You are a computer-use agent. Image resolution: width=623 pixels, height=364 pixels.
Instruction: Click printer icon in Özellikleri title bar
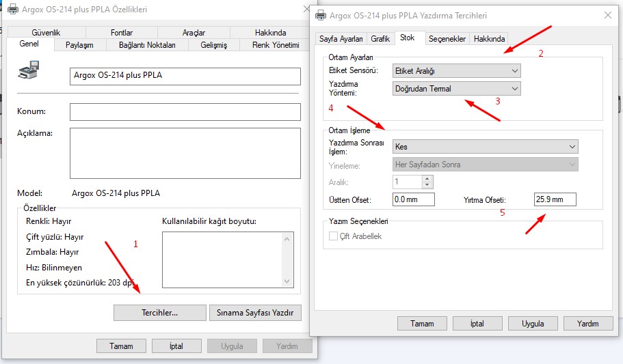pyautogui.click(x=13, y=9)
